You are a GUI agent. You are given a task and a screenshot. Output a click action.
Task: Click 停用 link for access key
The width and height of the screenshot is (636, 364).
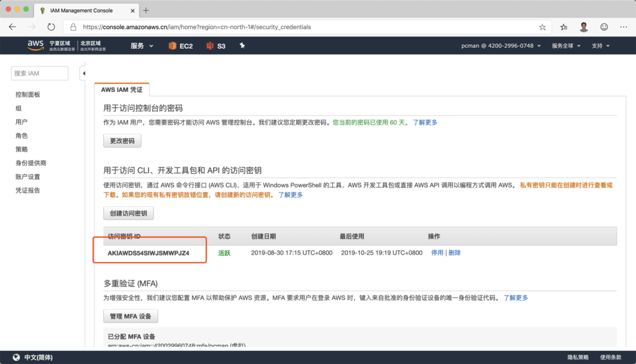[x=437, y=253]
